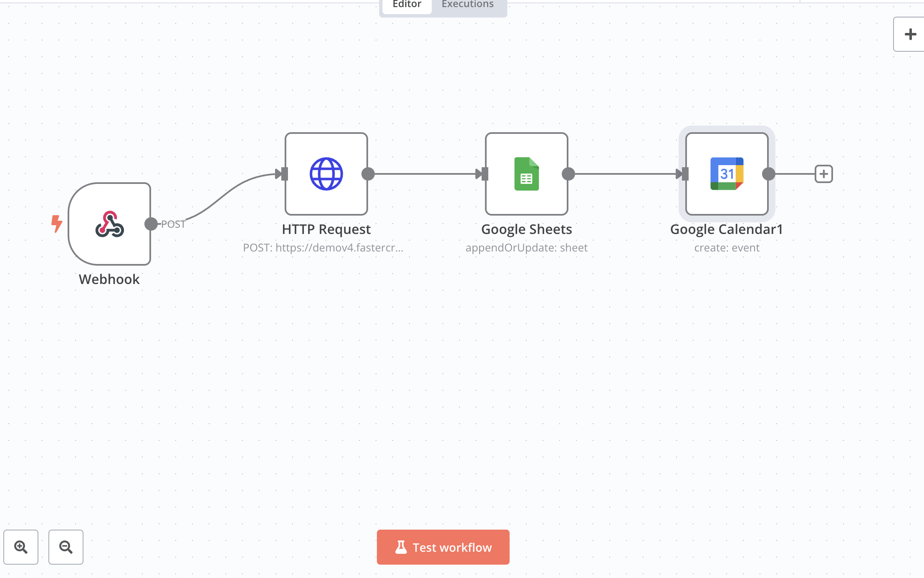Add node after Google Calendar1
This screenshot has width=924, height=578.
(823, 174)
